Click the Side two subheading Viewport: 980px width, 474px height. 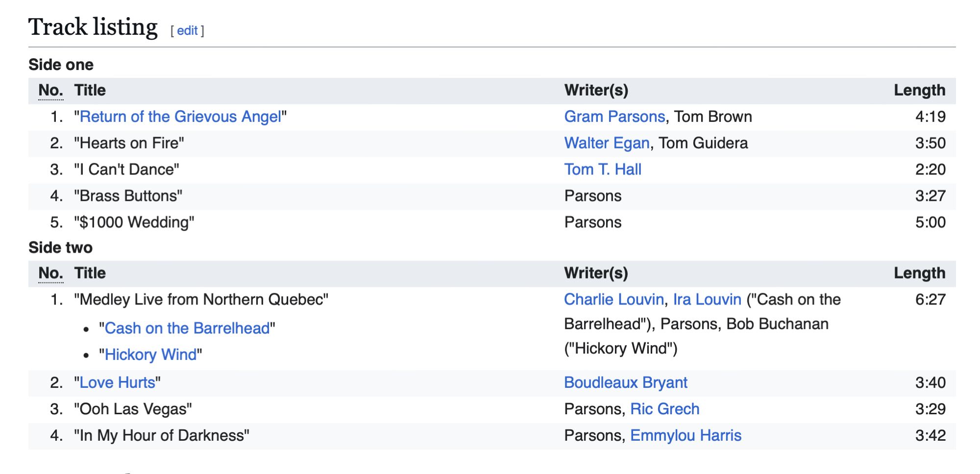(60, 247)
